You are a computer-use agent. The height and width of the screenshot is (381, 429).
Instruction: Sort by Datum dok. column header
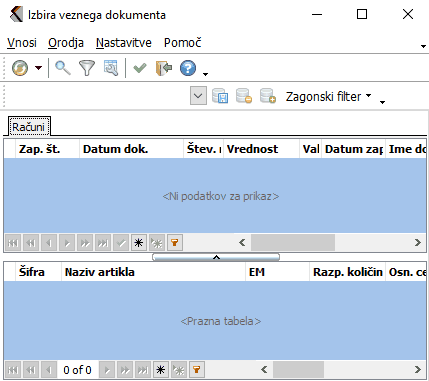click(x=131, y=149)
